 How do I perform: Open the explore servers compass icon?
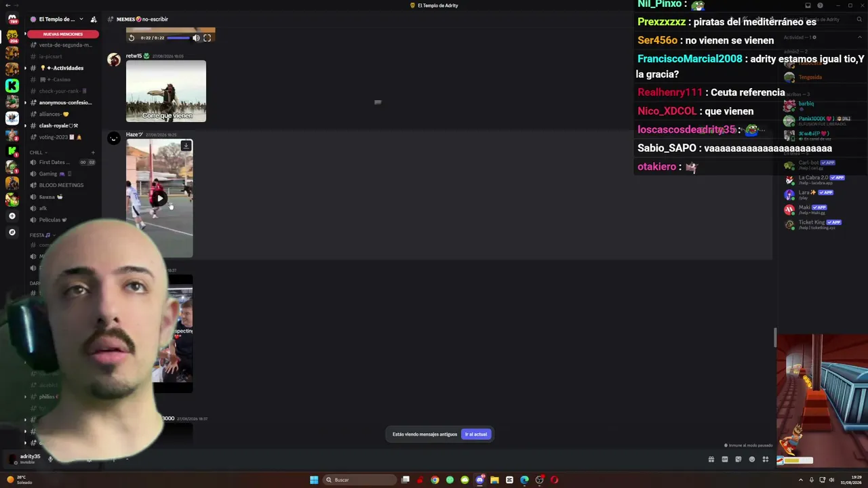12,232
